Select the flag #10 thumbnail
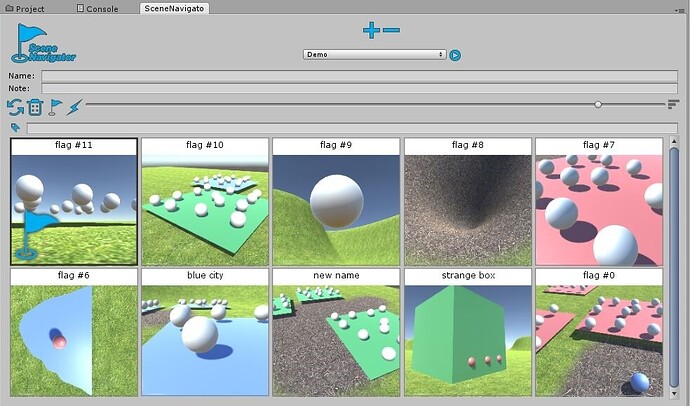The width and height of the screenshot is (690, 406). 205,202
